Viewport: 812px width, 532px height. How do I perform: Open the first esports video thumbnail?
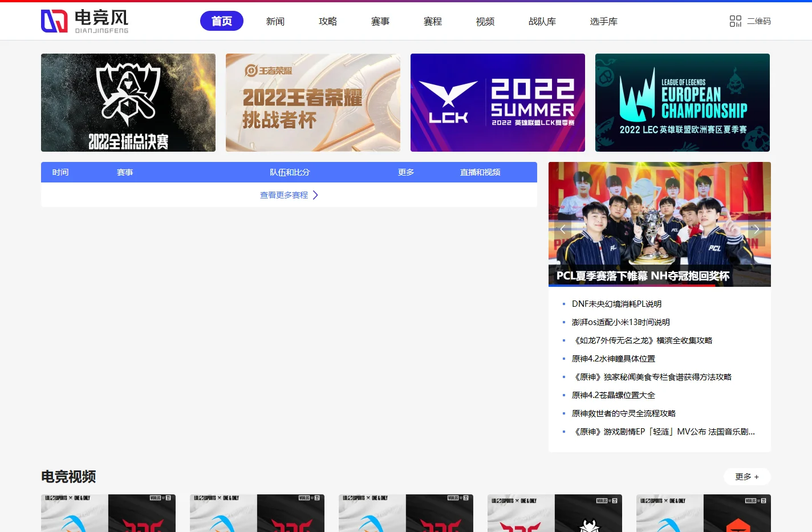click(x=108, y=513)
